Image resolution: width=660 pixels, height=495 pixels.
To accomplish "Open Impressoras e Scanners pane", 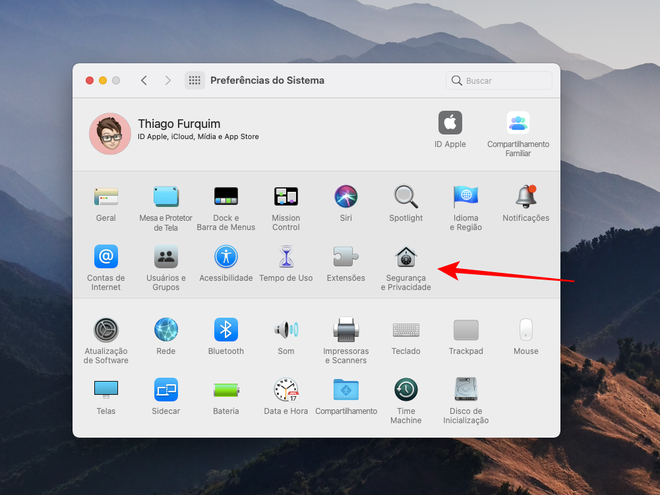I will (x=346, y=330).
